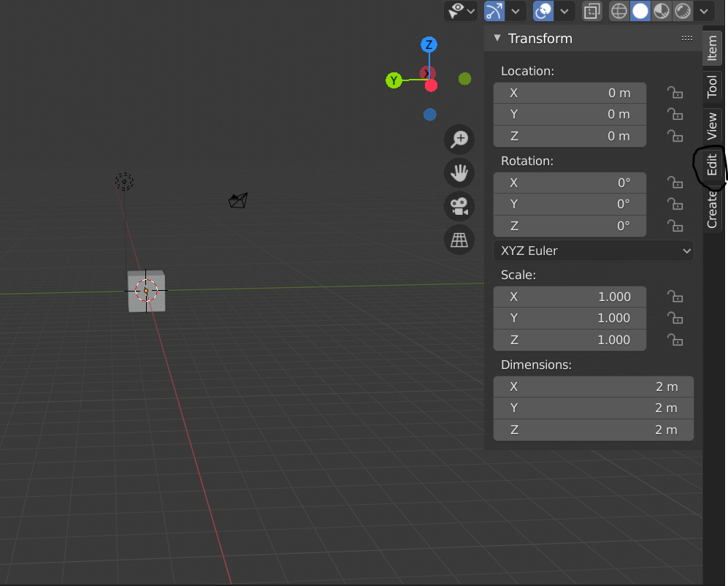Switch to rendered viewport shading
728x586 pixels.
683,11
